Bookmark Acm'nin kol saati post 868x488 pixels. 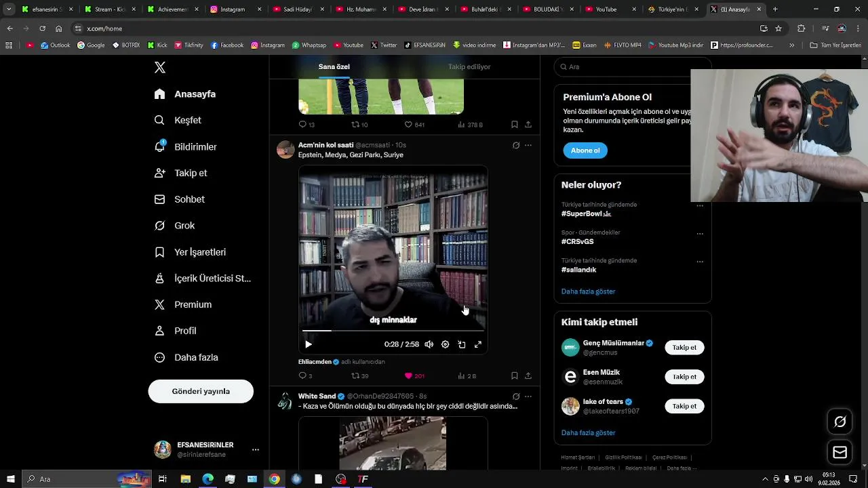(x=514, y=376)
